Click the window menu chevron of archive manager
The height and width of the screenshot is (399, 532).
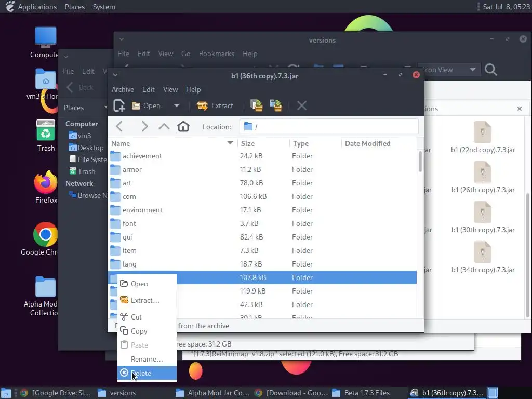point(115,75)
